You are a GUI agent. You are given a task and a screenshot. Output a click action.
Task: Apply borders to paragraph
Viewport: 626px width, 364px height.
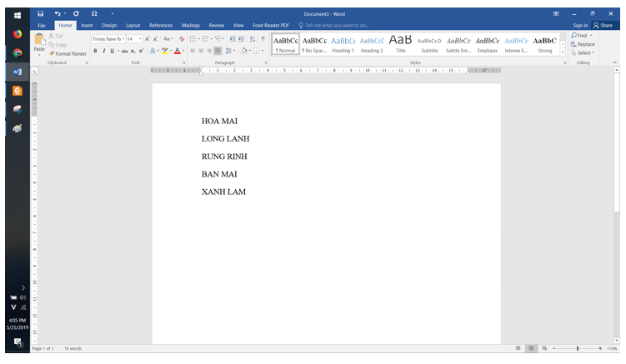pyautogui.click(x=256, y=51)
